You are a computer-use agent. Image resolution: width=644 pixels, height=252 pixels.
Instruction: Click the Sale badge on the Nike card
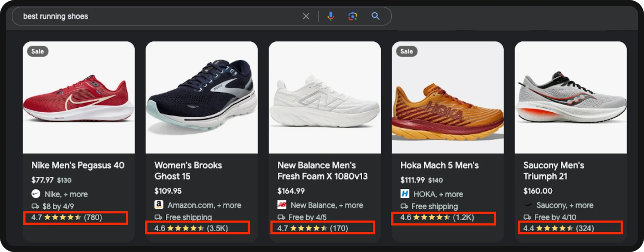pyautogui.click(x=38, y=51)
